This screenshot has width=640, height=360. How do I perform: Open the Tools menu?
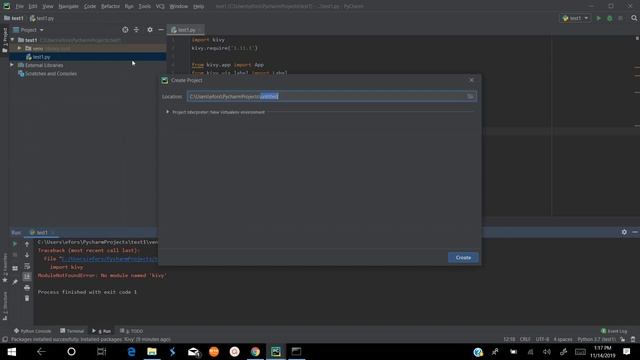(144, 7)
